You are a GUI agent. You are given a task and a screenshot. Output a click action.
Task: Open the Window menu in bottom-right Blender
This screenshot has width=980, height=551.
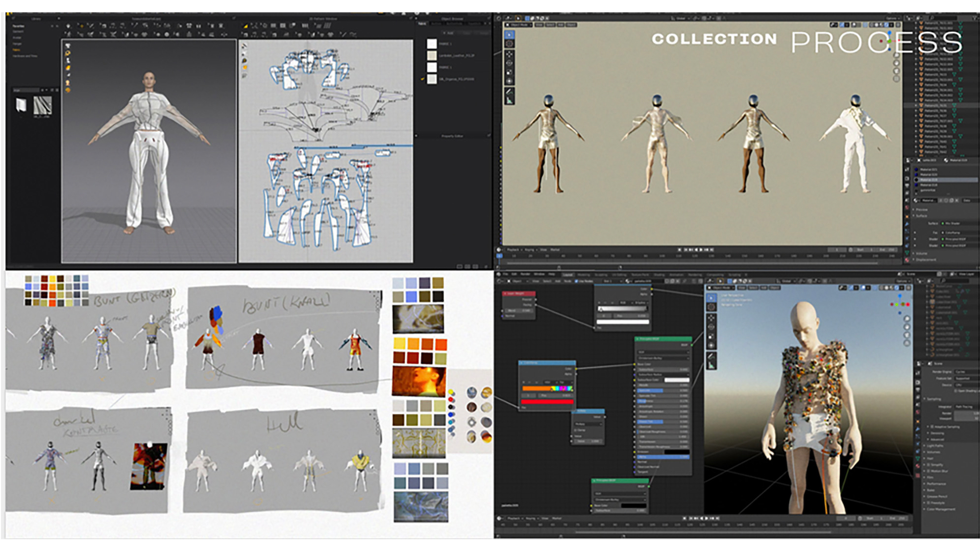(539, 274)
